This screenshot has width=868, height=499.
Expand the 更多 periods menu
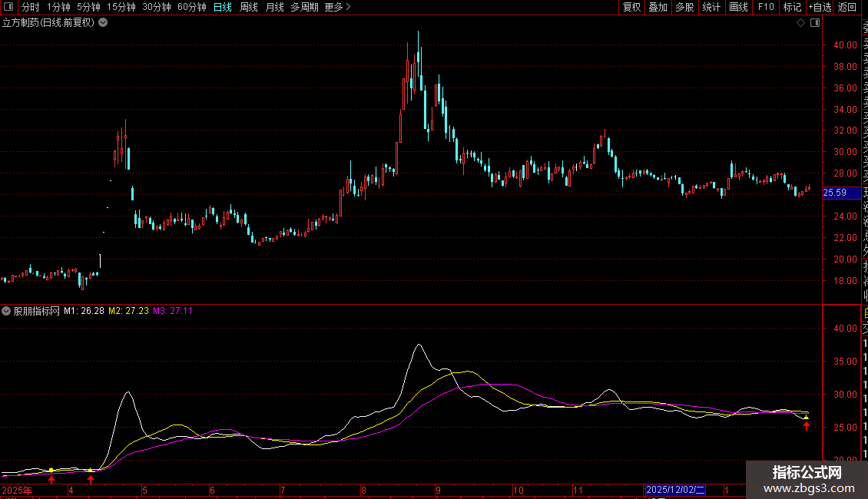pyautogui.click(x=337, y=7)
